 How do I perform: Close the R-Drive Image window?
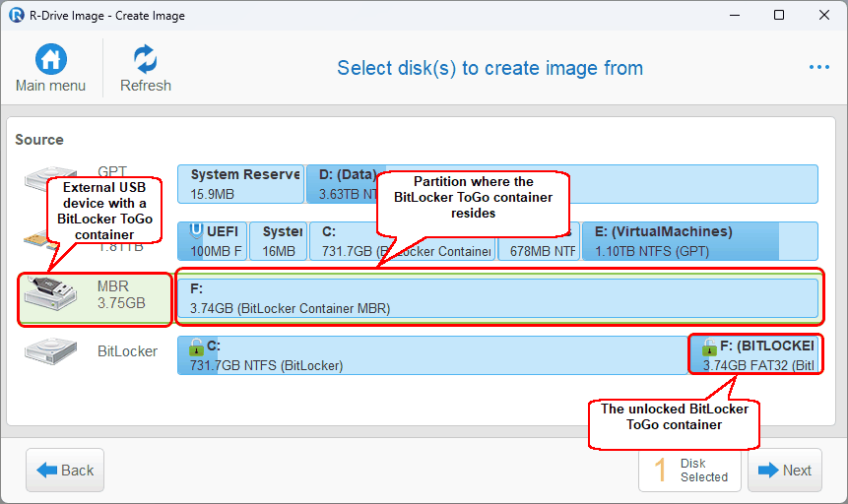click(x=823, y=15)
